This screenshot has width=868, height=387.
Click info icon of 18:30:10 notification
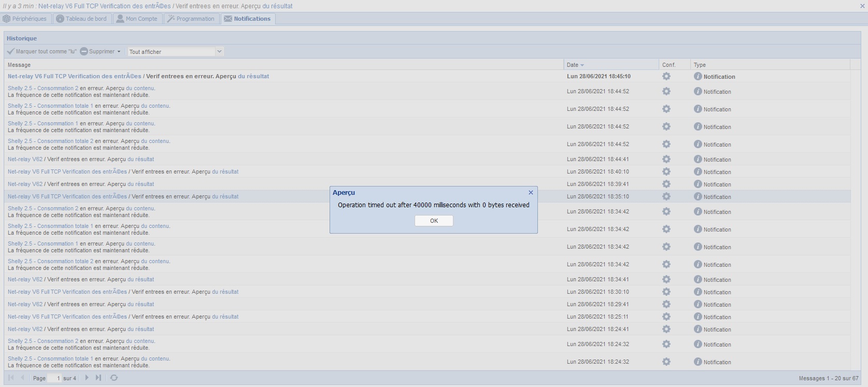click(698, 292)
